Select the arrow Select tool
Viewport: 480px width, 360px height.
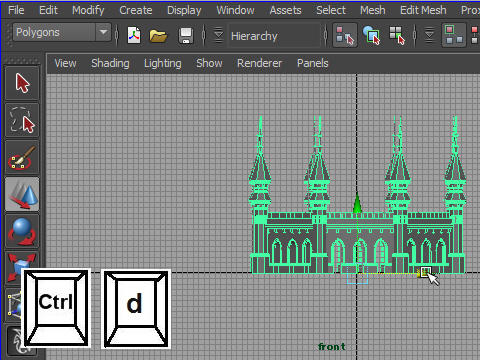22,82
